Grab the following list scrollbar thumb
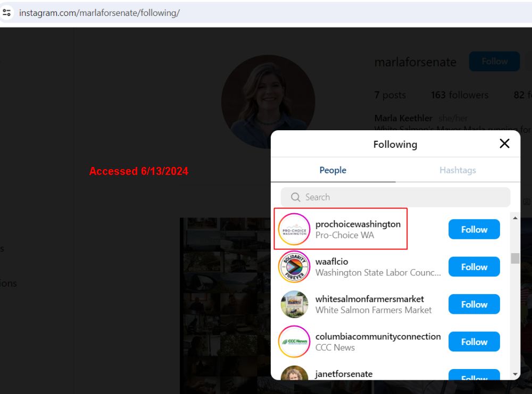532x394 pixels. pyautogui.click(x=515, y=258)
